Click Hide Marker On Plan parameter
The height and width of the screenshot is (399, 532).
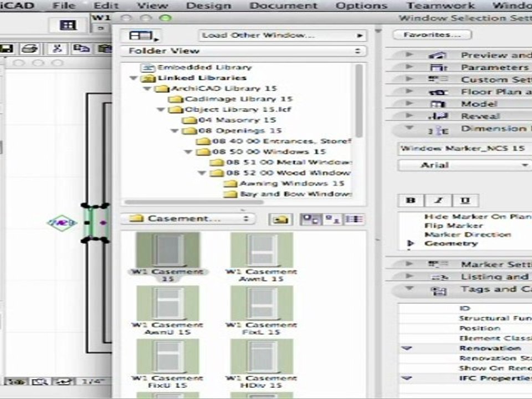[x=478, y=217]
